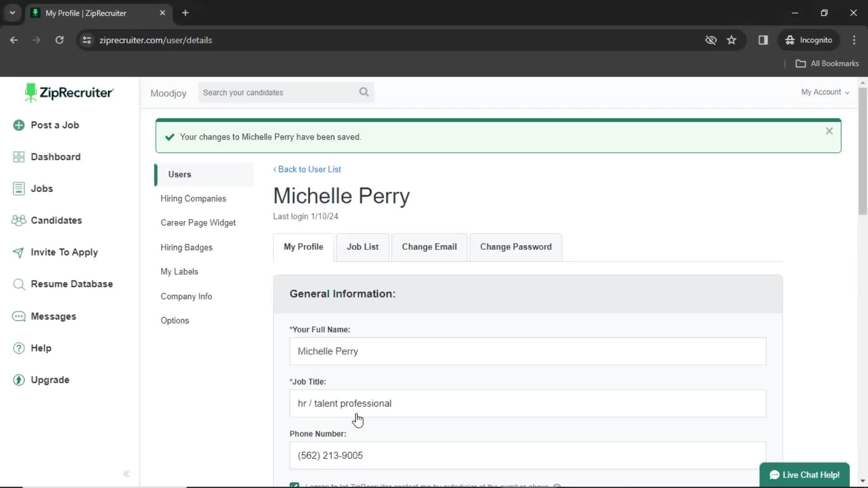Open My Labels settings
868x488 pixels.
[179, 272]
